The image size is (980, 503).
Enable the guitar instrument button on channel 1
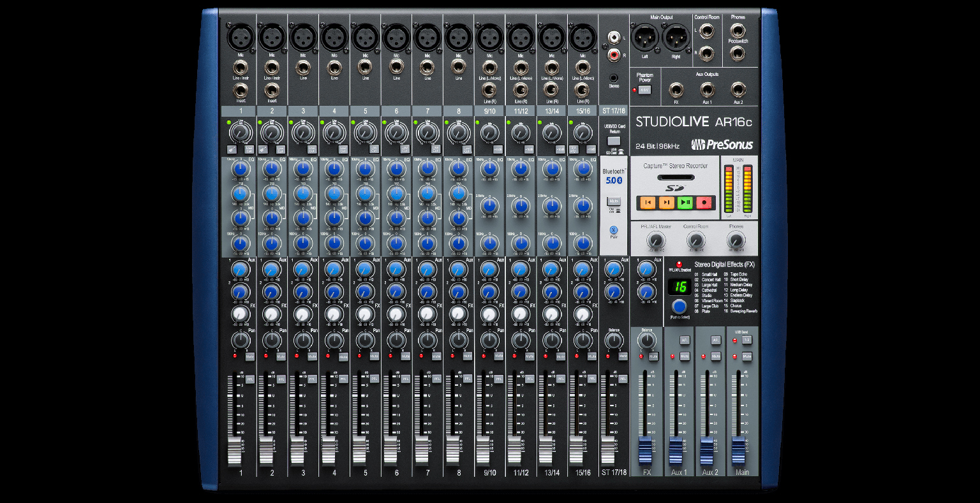(231, 150)
